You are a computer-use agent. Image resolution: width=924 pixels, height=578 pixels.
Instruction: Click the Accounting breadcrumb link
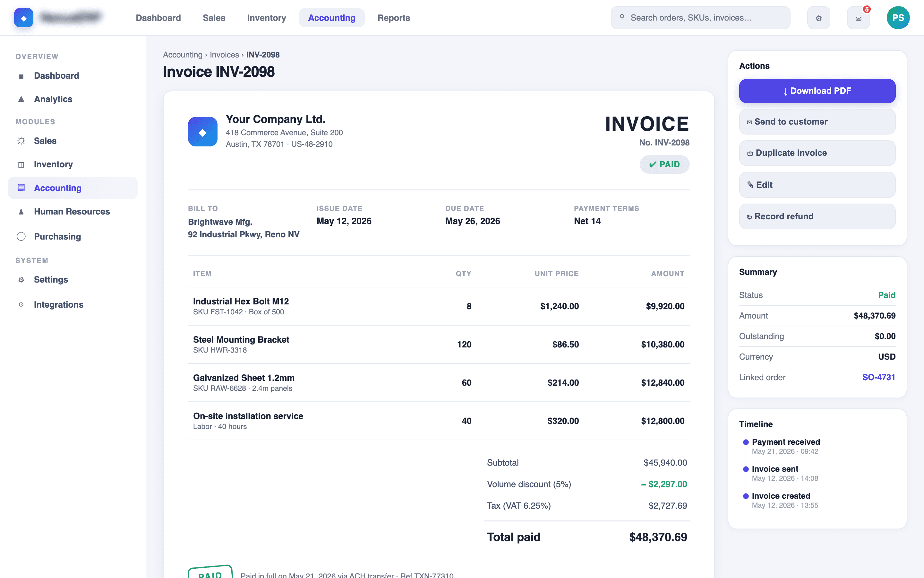[x=183, y=55]
